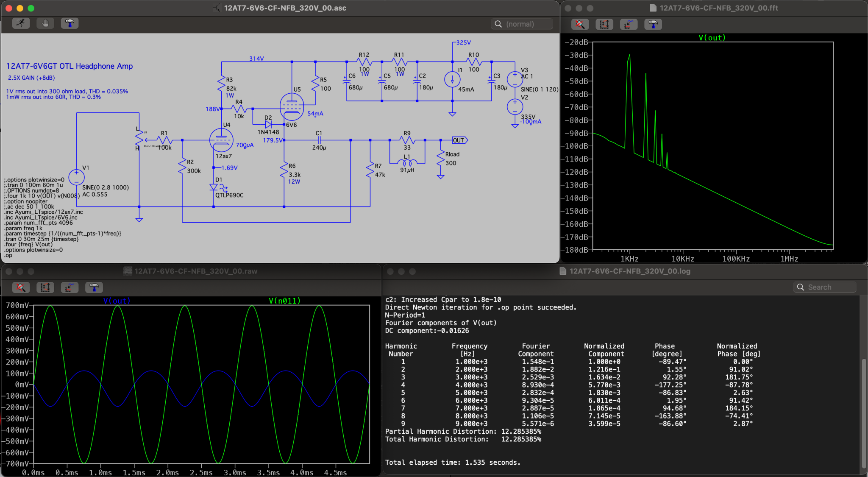Select the R6 3.3k resistor symbol

[x=284, y=171]
